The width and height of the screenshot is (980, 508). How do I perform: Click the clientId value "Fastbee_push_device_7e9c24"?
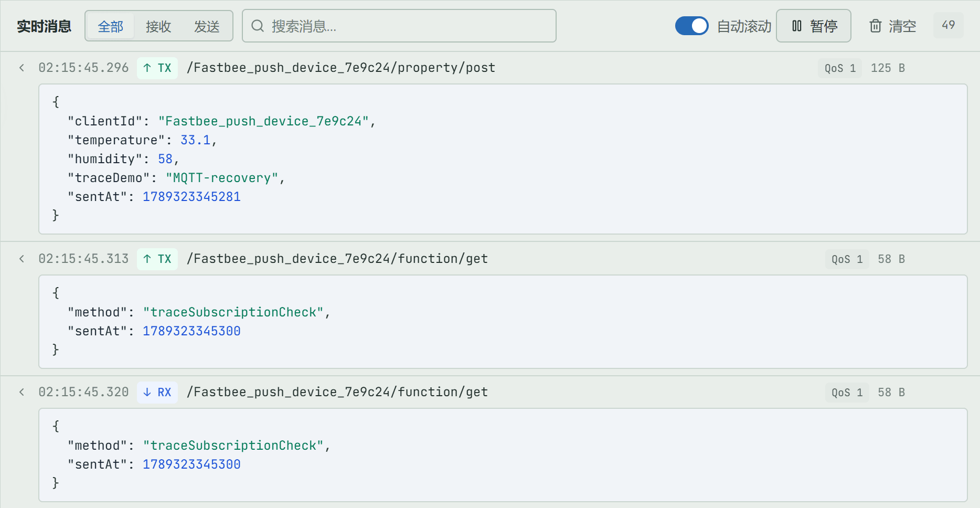pos(263,121)
